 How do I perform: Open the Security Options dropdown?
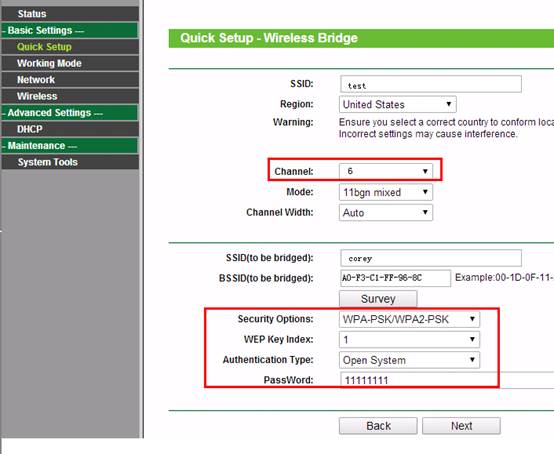pyautogui.click(x=409, y=319)
